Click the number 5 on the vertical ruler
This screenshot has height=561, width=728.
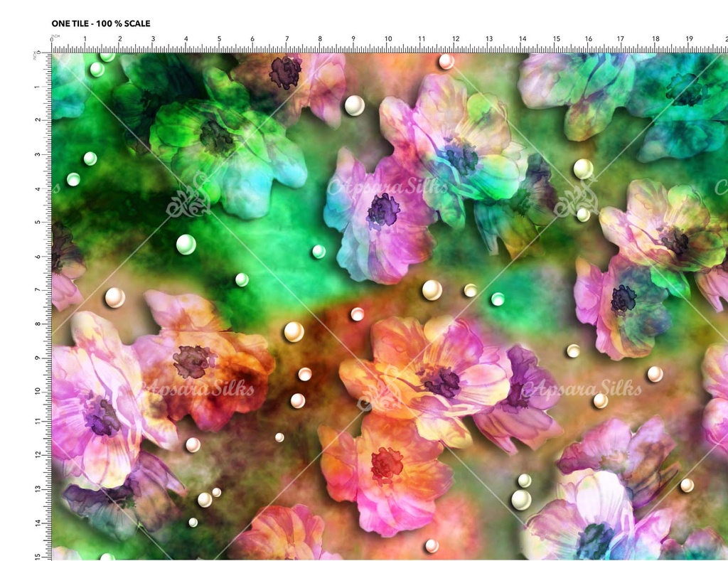tap(37, 222)
